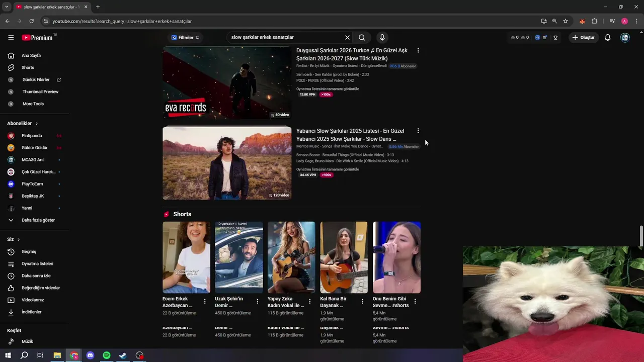Bookmark this page with star icon
Viewport: 644px width, 362px height.
pyautogui.click(x=566, y=21)
